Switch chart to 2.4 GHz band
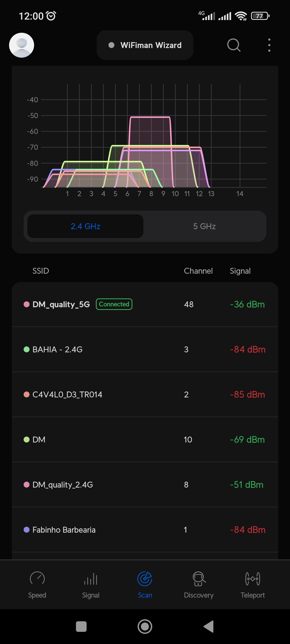 point(85,226)
